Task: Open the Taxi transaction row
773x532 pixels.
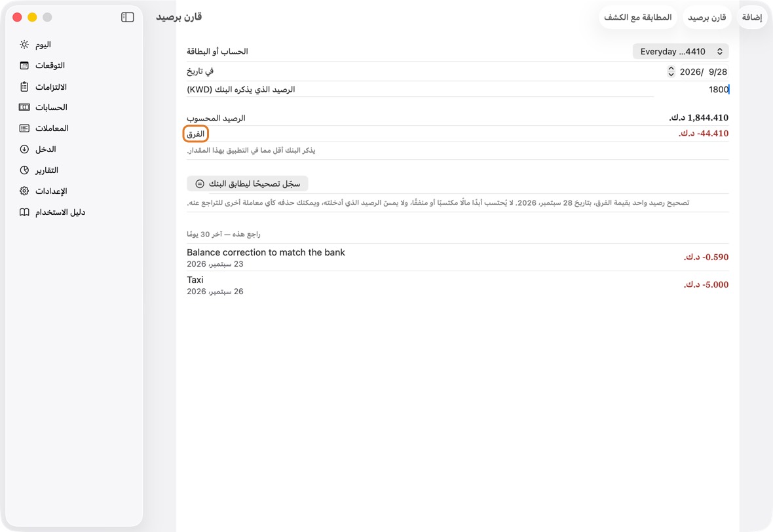Action: coord(457,285)
